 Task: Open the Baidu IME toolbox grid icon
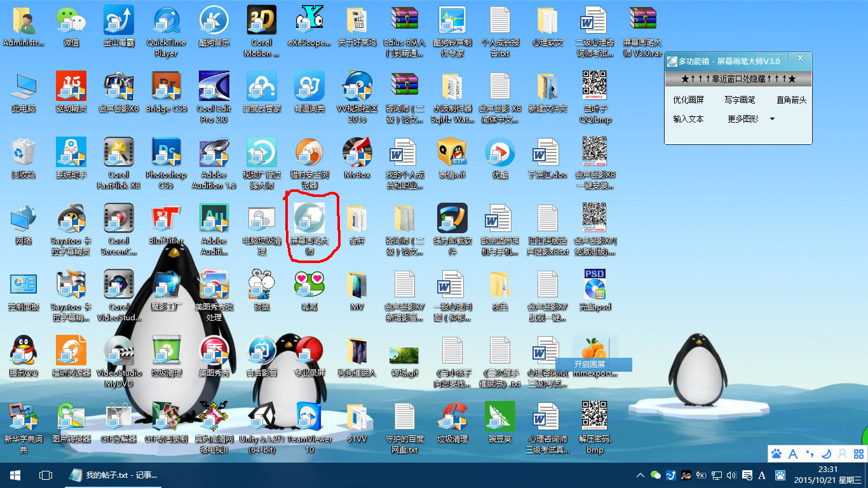click(858, 454)
